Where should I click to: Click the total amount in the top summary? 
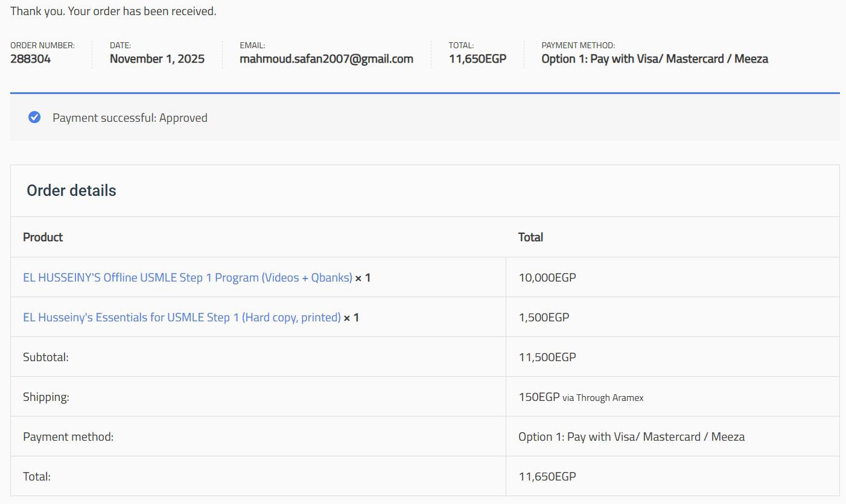[477, 59]
